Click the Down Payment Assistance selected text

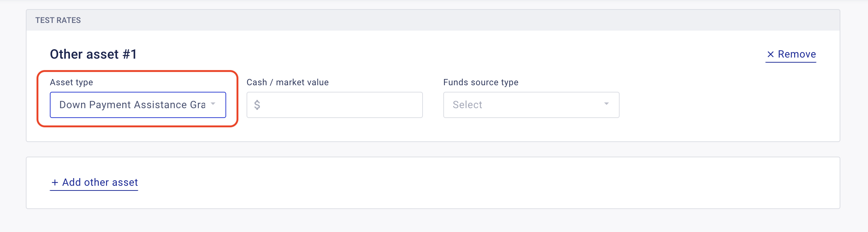tap(132, 105)
